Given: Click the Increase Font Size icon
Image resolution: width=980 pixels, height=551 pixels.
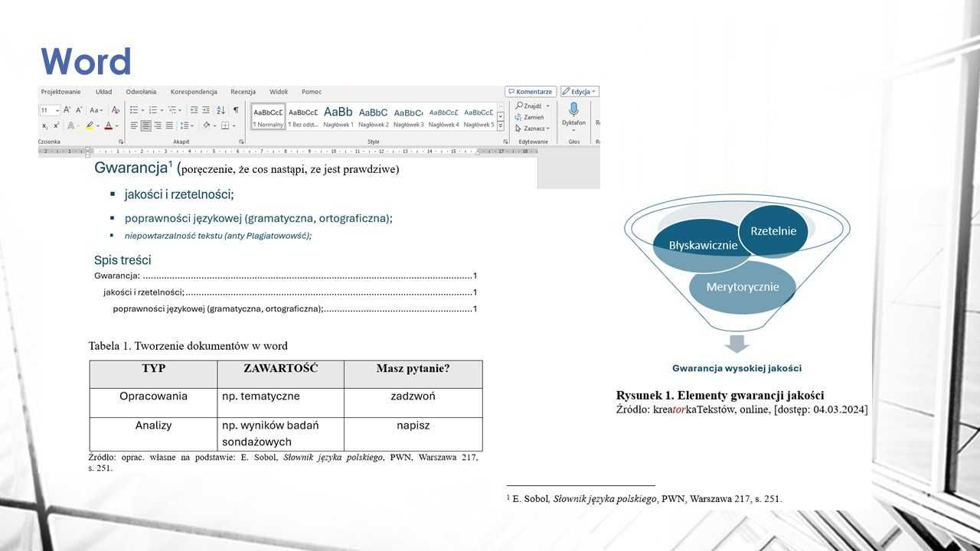Looking at the screenshot, I should (x=67, y=109).
